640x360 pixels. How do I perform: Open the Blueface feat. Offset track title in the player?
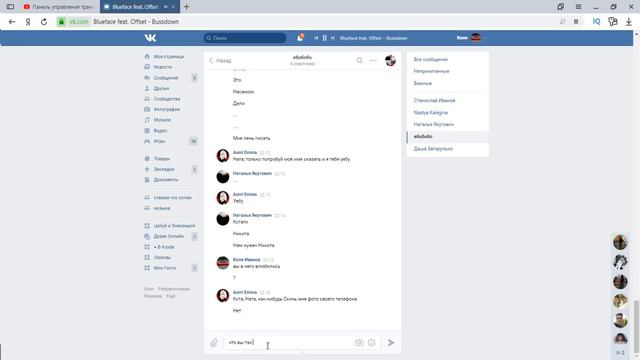point(373,38)
